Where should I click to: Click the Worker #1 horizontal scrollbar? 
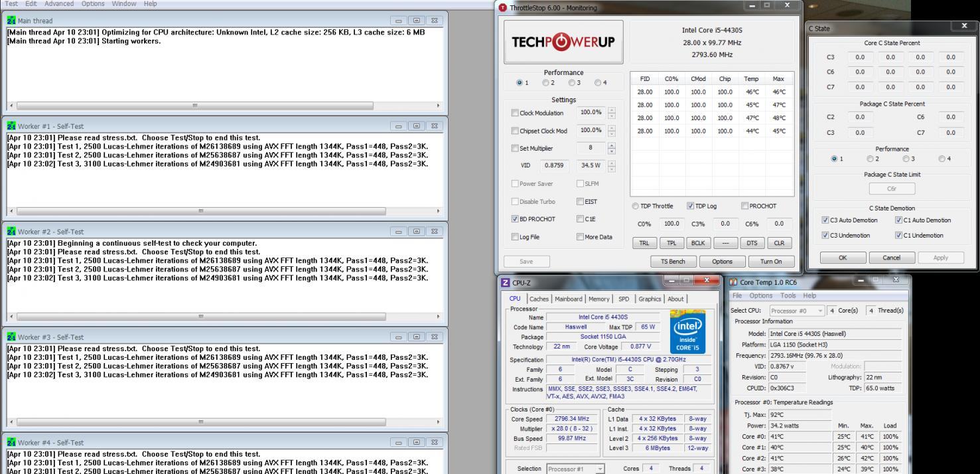click(224, 211)
